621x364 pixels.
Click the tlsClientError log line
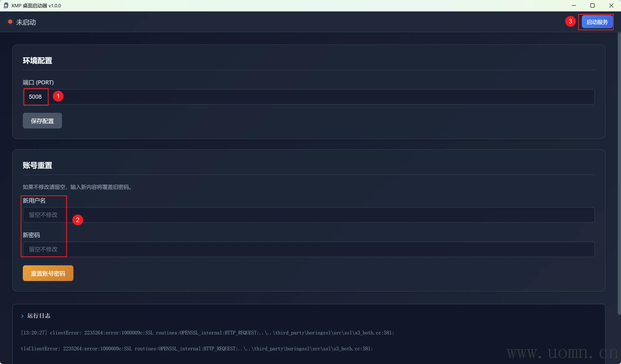197,349
